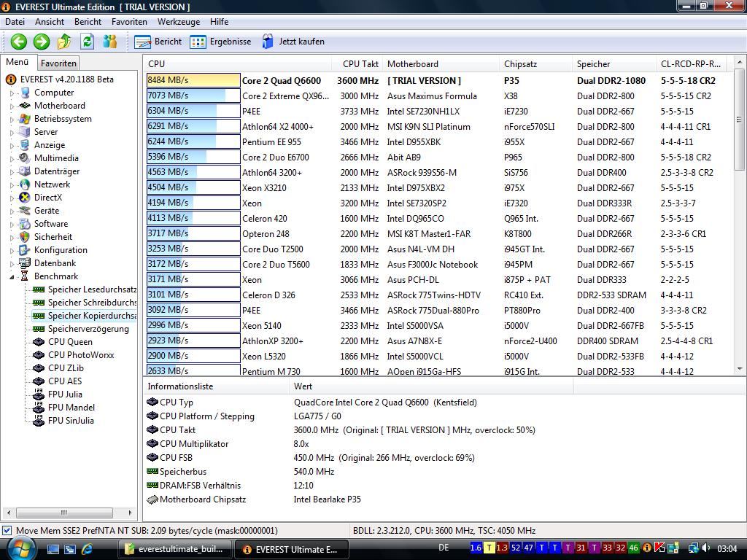Select the 8484 MB/s result bar
747x560 pixels.
click(x=193, y=80)
